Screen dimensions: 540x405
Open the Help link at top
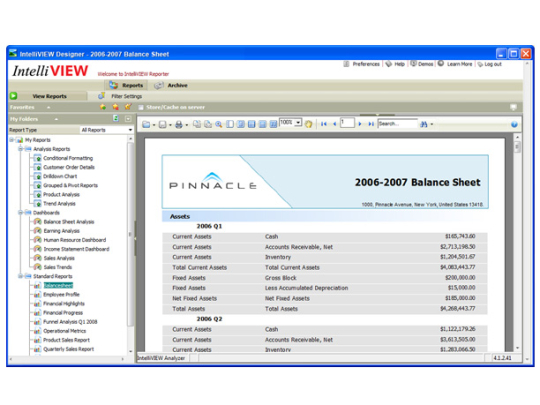(399, 64)
